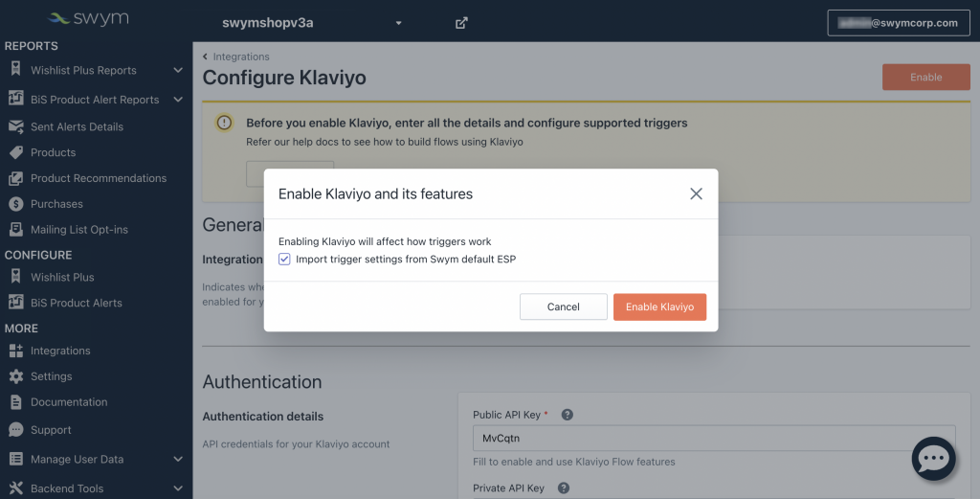
Task: Click the Mailing List Opt-ins icon
Action: [x=15, y=229]
